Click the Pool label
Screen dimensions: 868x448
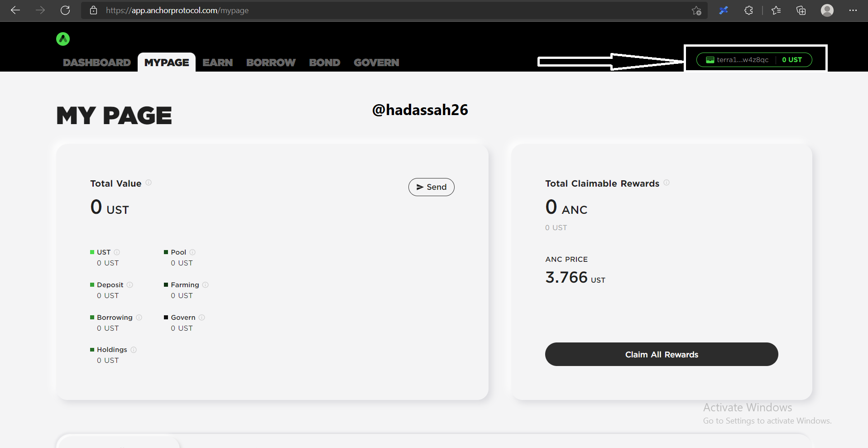click(x=178, y=252)
